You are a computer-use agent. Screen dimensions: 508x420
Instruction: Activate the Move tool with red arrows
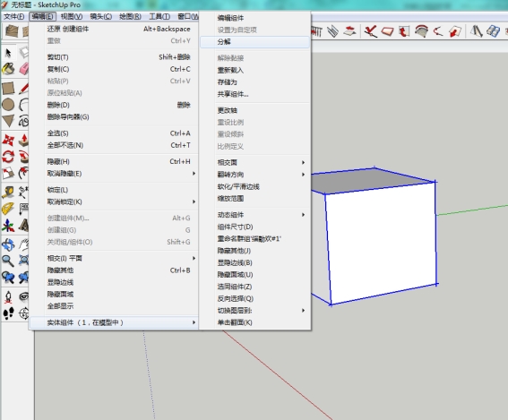point(8,141)
